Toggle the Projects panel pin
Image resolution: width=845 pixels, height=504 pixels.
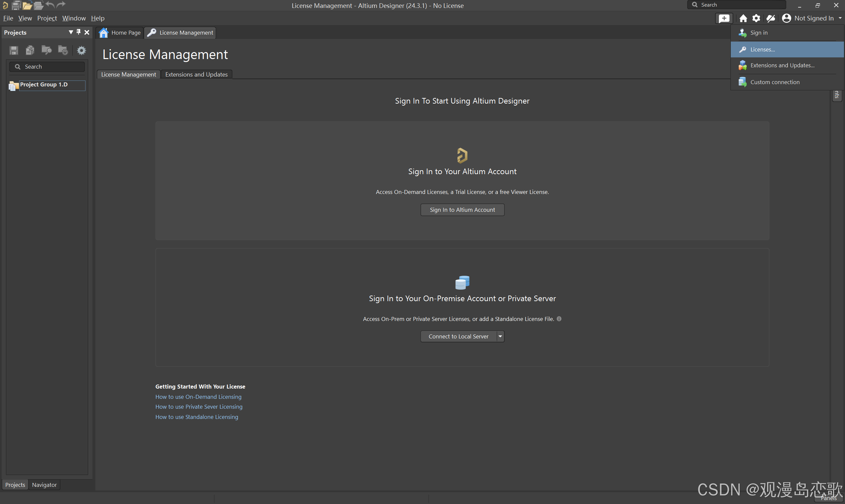coord(79,32)
